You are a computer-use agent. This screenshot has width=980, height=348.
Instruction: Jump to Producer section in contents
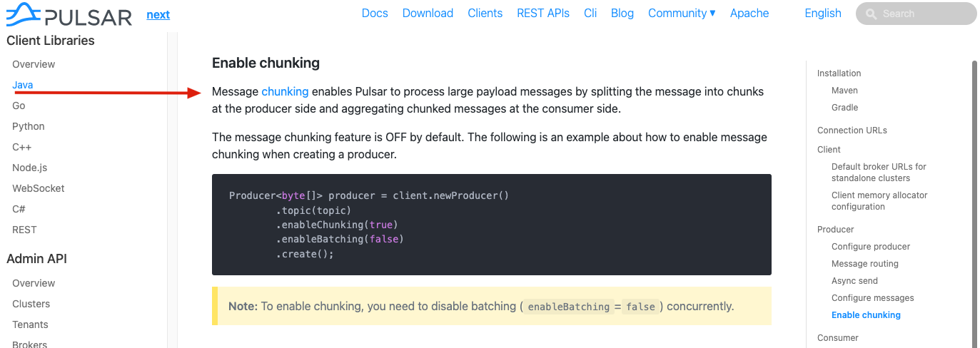click(836, 230)
